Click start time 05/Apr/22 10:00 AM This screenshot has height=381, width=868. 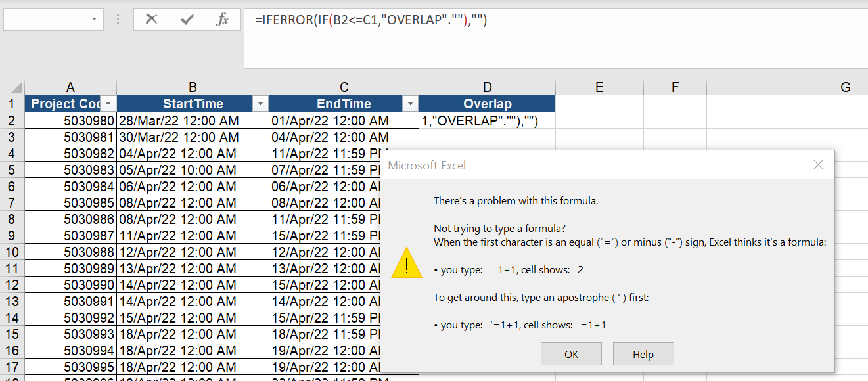[193, 170]
